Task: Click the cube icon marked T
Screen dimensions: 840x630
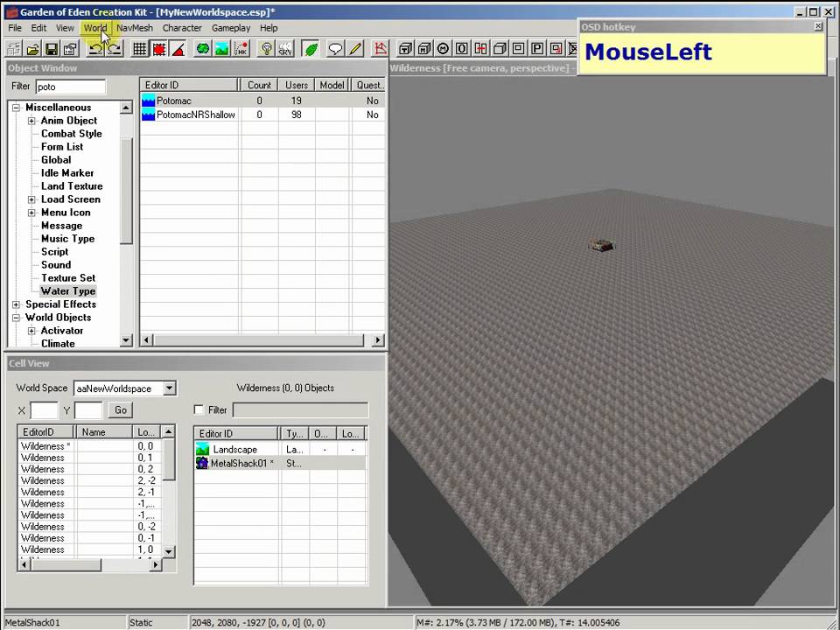Action: pos(405,49)
